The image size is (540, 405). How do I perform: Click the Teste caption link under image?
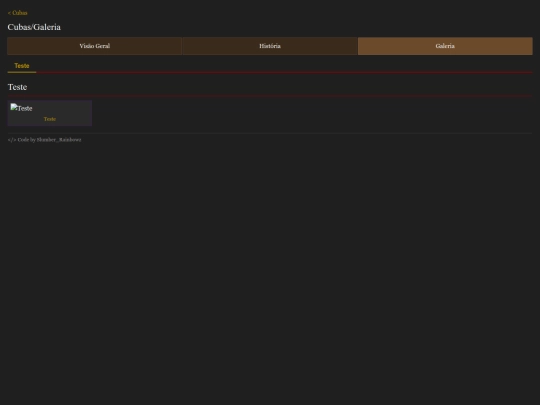pos(50,119)
